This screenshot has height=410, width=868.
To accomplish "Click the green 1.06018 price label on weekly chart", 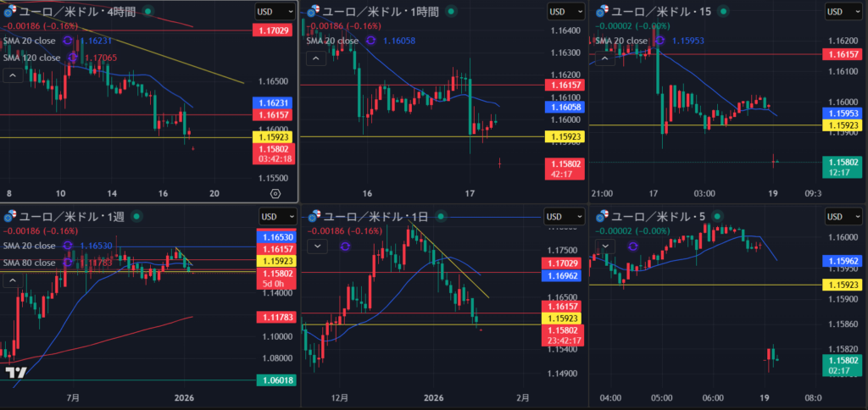I will 275,380.
